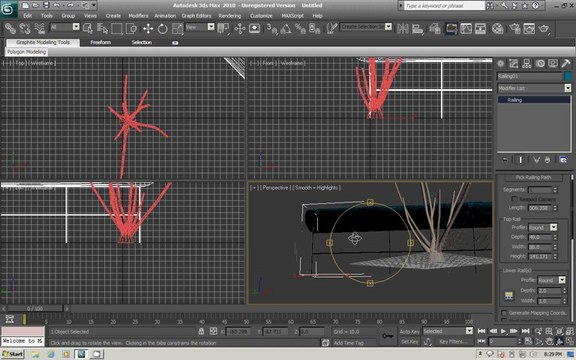Open the Modifiers menu

[138, 16]
